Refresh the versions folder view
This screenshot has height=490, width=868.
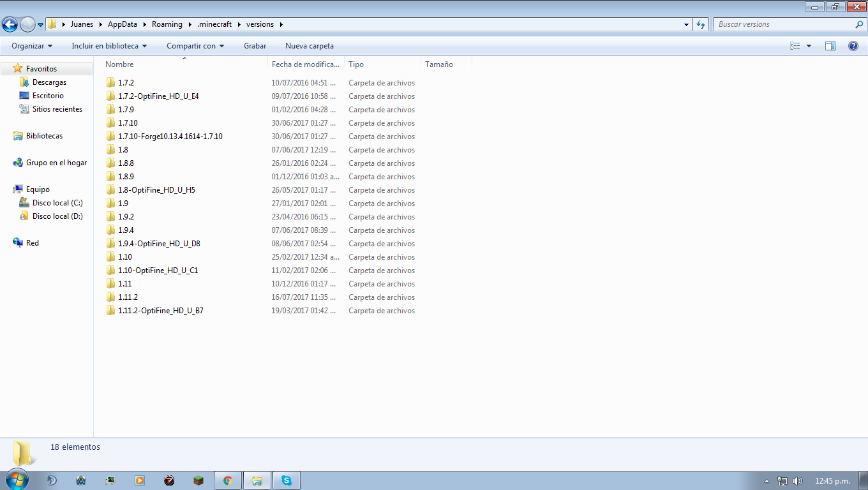point(701,24)
